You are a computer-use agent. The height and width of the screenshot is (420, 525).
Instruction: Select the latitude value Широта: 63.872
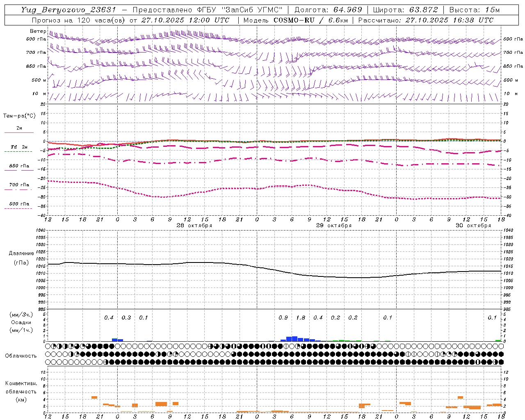pyautogui.click(x=405, y=10)
